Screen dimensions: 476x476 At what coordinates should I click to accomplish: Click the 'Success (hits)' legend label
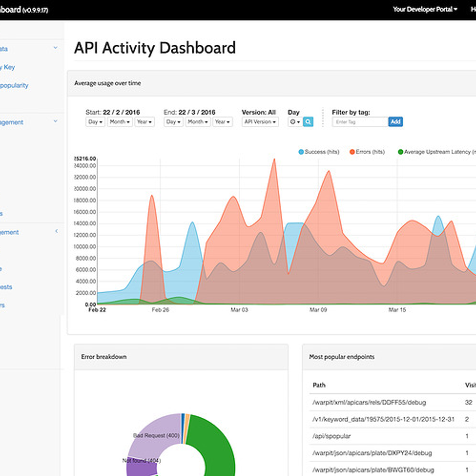click(322, 152)
